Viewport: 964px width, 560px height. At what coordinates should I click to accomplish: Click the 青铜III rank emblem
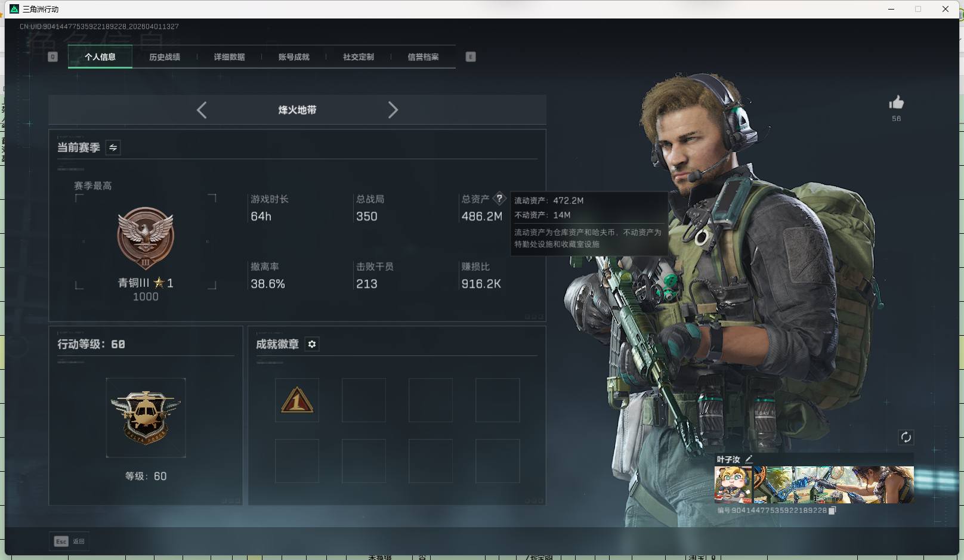pyautogui.click(x=146, y=239)
